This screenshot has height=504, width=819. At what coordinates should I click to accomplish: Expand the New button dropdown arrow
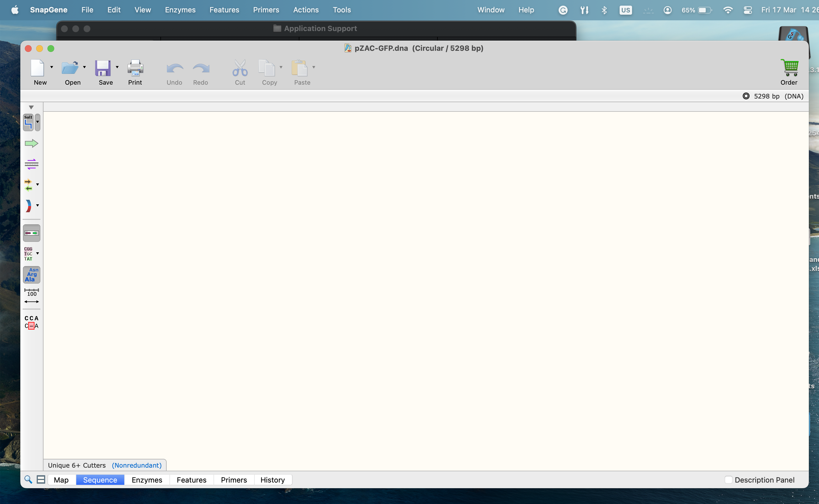coord(51,67)
